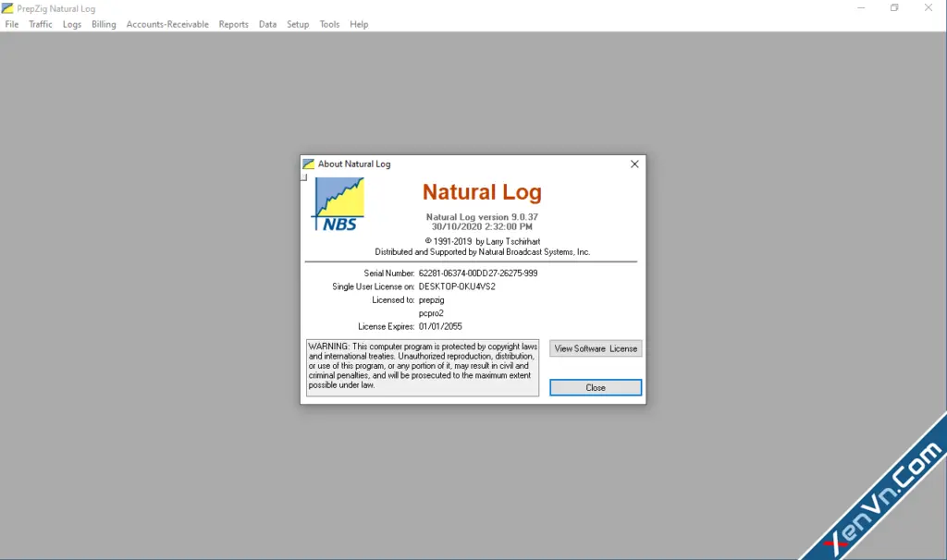This screenshot has width=947, height=560.
Task: Open the Help menu
Action: 359,24
